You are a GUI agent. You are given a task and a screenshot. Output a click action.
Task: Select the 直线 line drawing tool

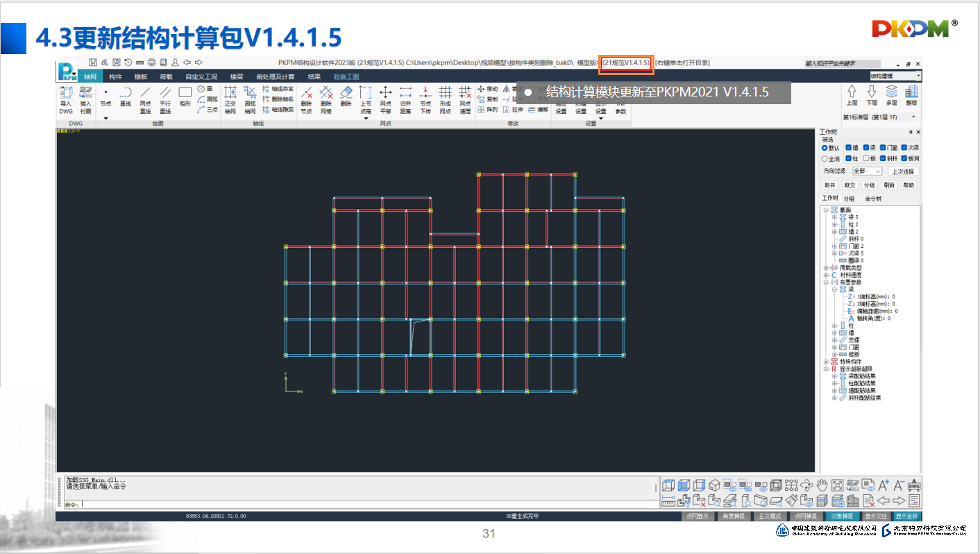pos(126,97)
